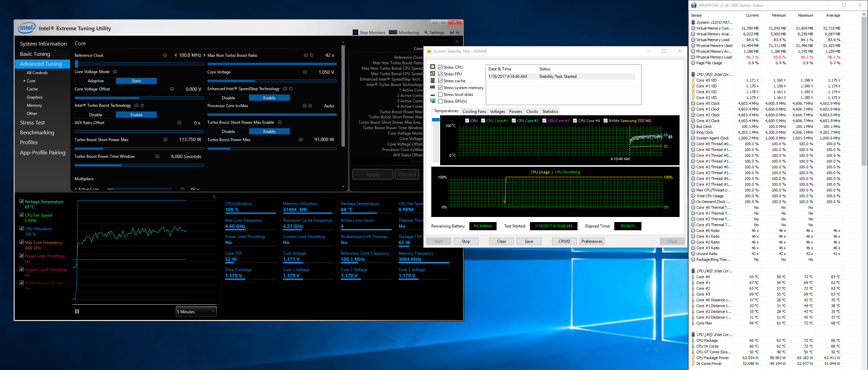Select Cache under Advanced Tuning
The width and height of the screenshot is (868, 370).
pos(32,89)
